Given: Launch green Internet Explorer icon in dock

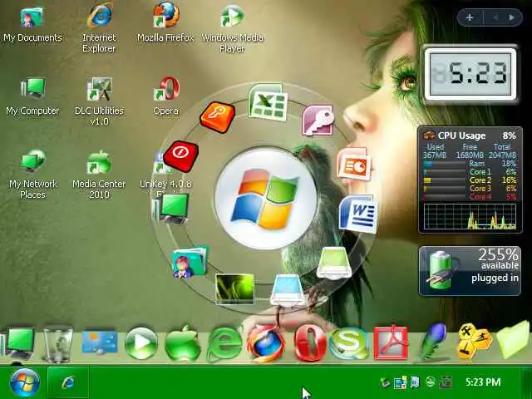Looking at the screenshot, I should point(224,344).
